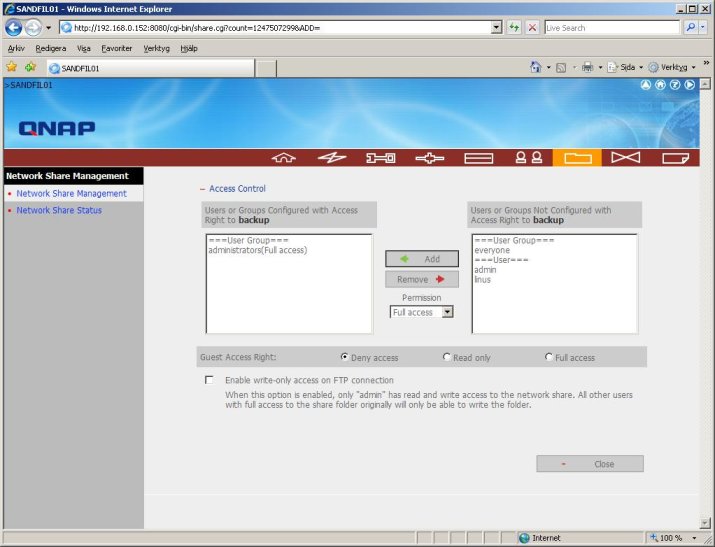
Task: Select Deny access guest right
Action: tap(345, 357)
